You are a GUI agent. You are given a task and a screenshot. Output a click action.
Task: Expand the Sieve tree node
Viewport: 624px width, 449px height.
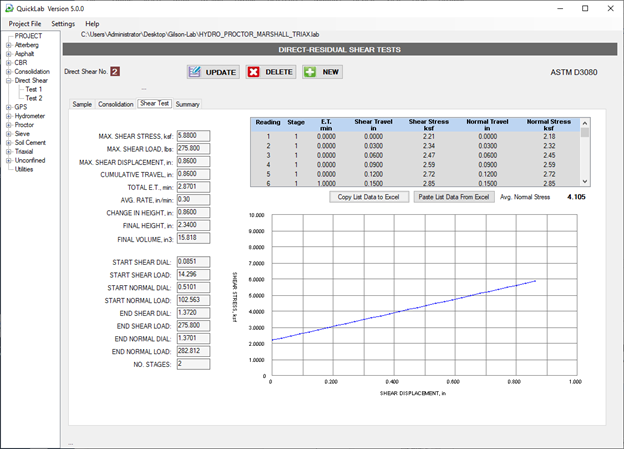coord(8,134)
